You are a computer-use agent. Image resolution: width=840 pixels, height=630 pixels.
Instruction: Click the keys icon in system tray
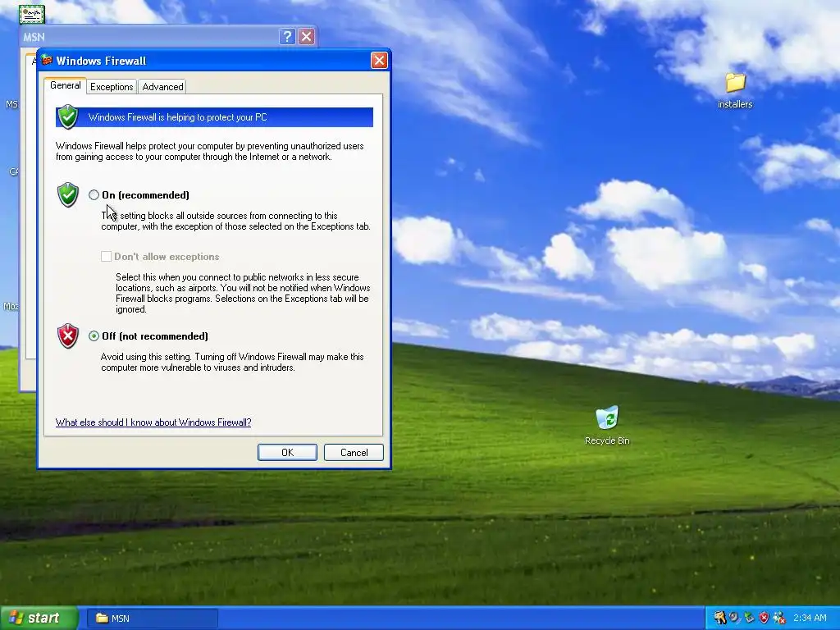tap(719, 619)
